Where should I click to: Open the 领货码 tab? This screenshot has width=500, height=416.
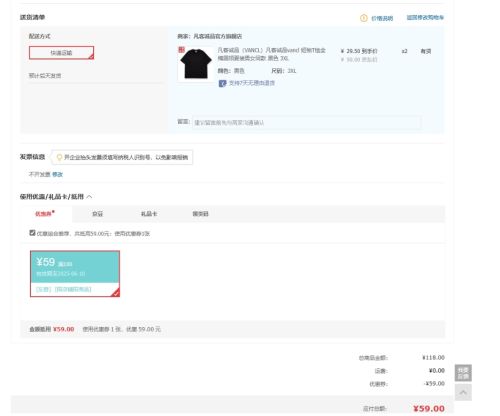(200, 214)
